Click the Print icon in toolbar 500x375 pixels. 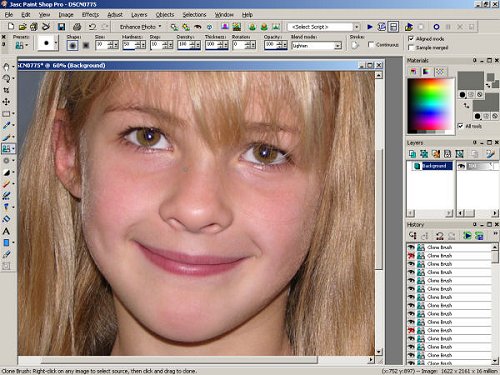pyautogui.click(x=77, y=27)
